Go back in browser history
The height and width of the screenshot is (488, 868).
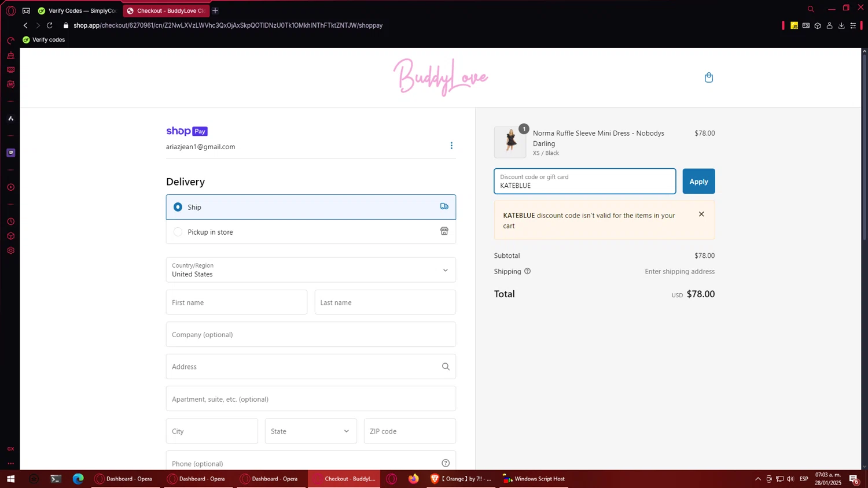[x=25, y=25]
